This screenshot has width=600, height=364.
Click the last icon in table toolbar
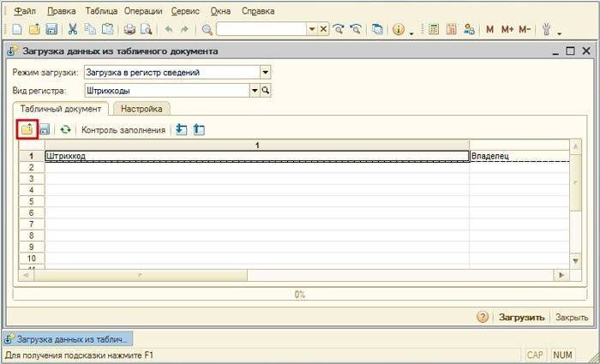click(199, 129)
